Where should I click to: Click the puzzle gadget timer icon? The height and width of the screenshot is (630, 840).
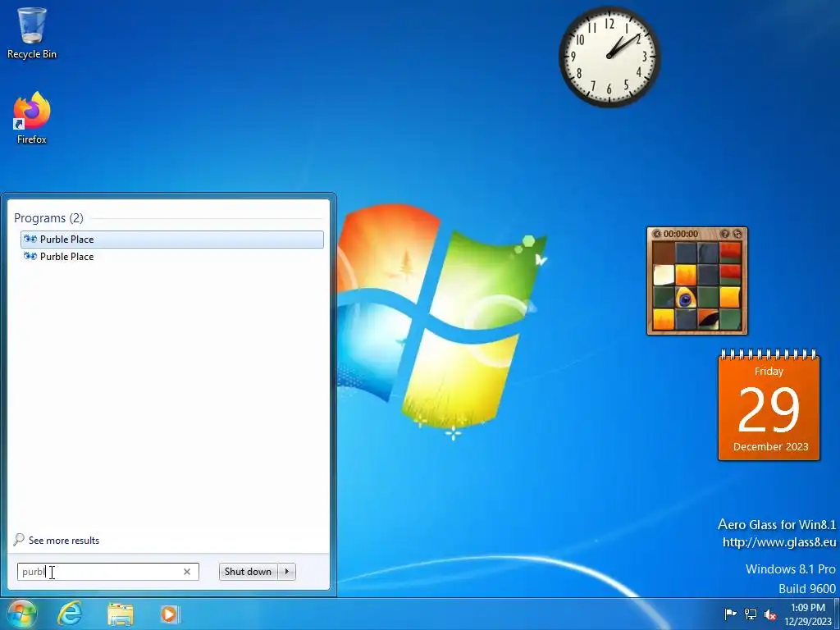657,234
